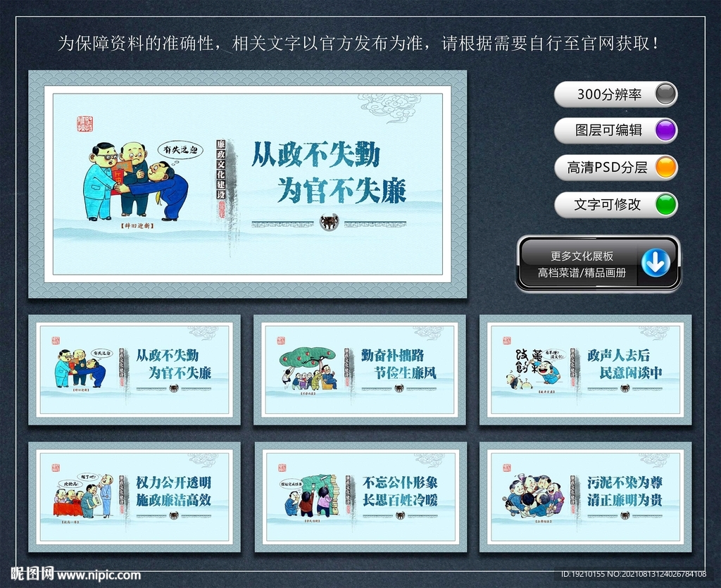Open the large 从政不失勤 preview poster

click(247, 184)
